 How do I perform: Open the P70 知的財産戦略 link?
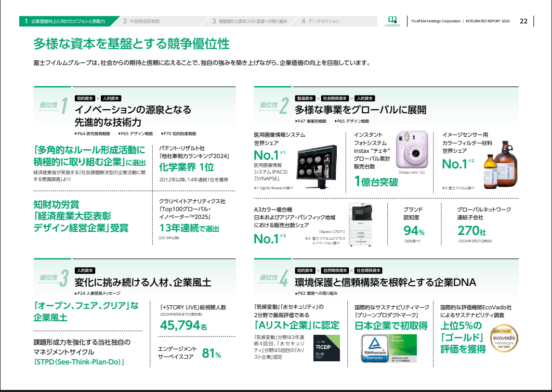pos(178,134)
